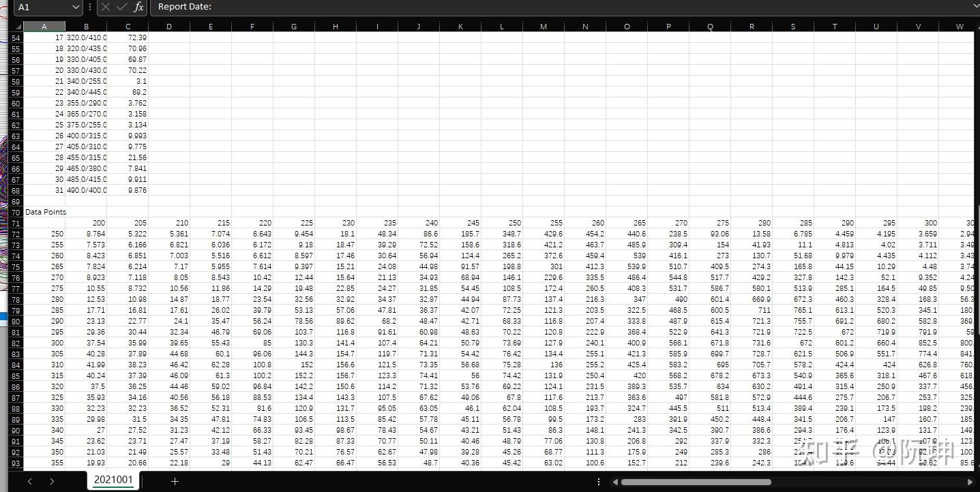Image resolution: width=980 pixels, height=492 pixels.
Task: Click the Cancel entry X icon
Action: (105, 7)
